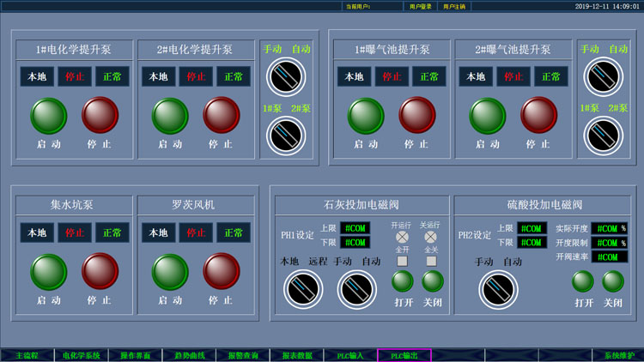Turn 1#泵/2#泵 selector knob for 曝气池提升泵
Image resolution: width=644 pixels, height=362 pixels.
[603, 136]
